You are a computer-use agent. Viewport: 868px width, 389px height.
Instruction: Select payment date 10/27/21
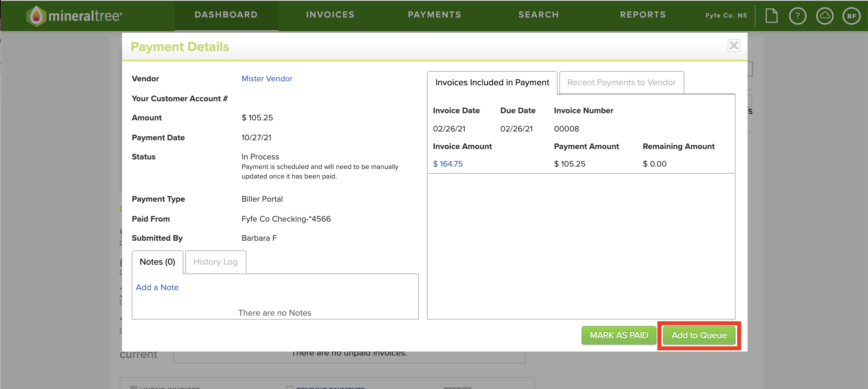(x=256, y=138)
